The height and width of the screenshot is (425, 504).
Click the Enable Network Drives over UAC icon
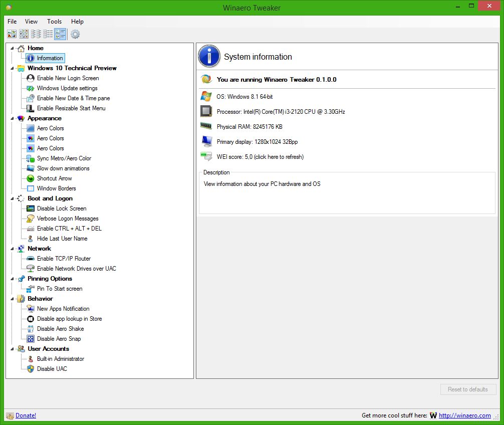click(x=30, y=269)
